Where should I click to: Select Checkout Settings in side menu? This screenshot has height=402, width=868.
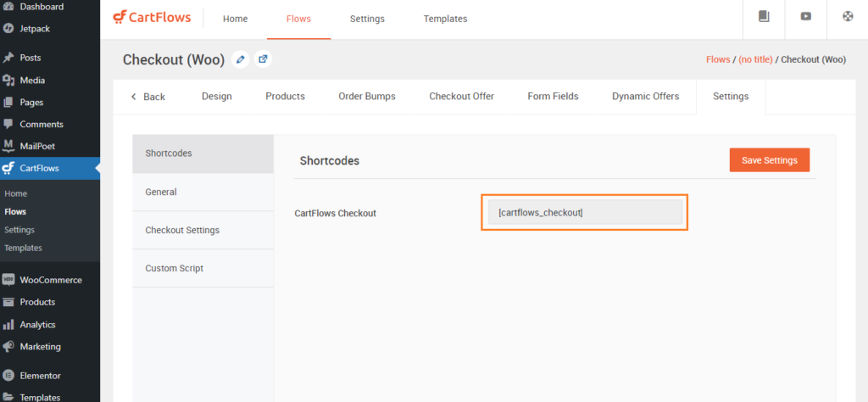tap(203, 231)
